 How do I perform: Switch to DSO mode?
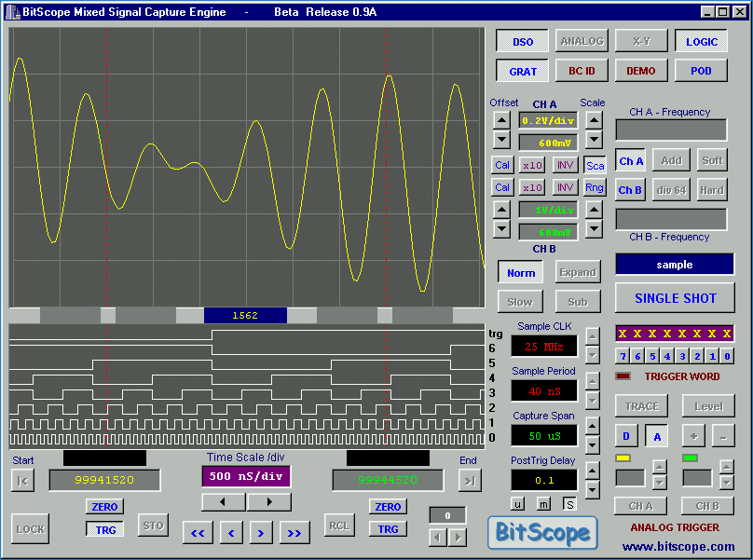522,42
